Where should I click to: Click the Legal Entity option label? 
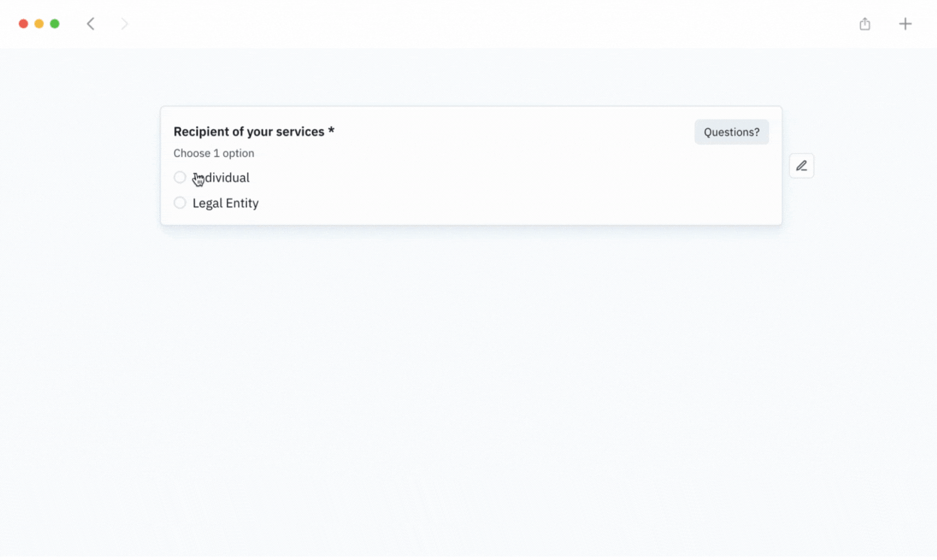[x=225, y=203]
